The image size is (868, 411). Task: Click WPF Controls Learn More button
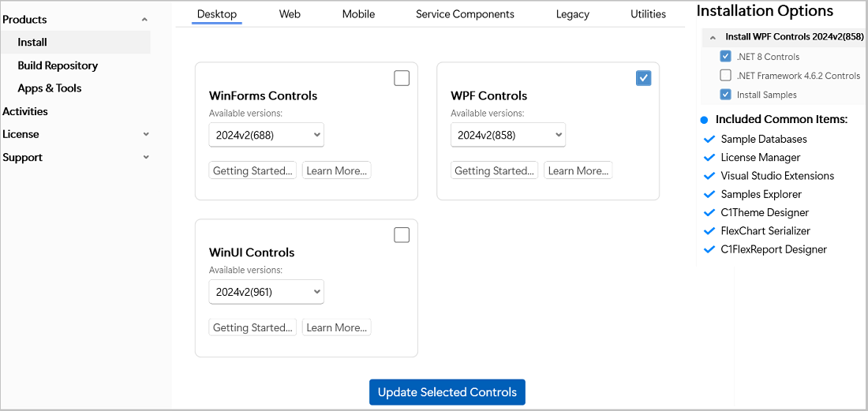point(578,170)
